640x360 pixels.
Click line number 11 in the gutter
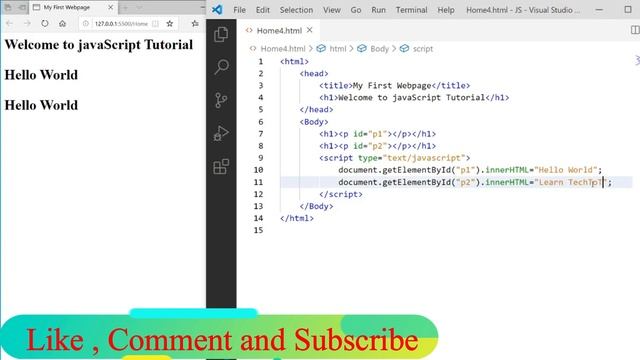[x=258, y=182]
